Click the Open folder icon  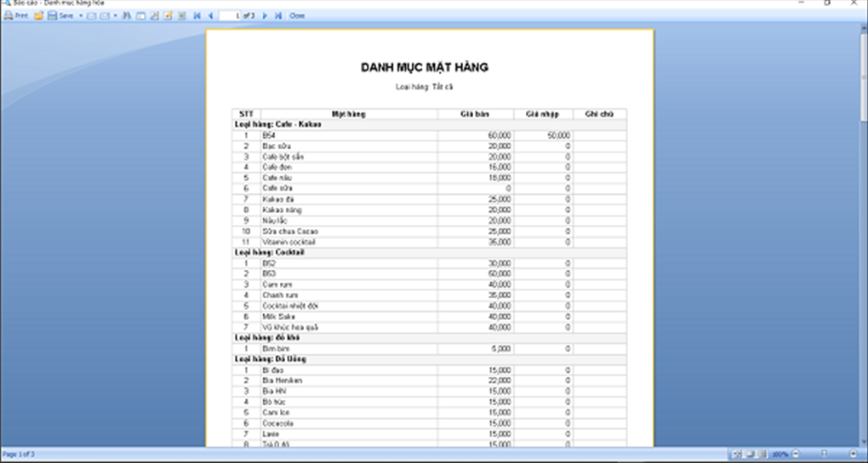(x=38, y=16)
